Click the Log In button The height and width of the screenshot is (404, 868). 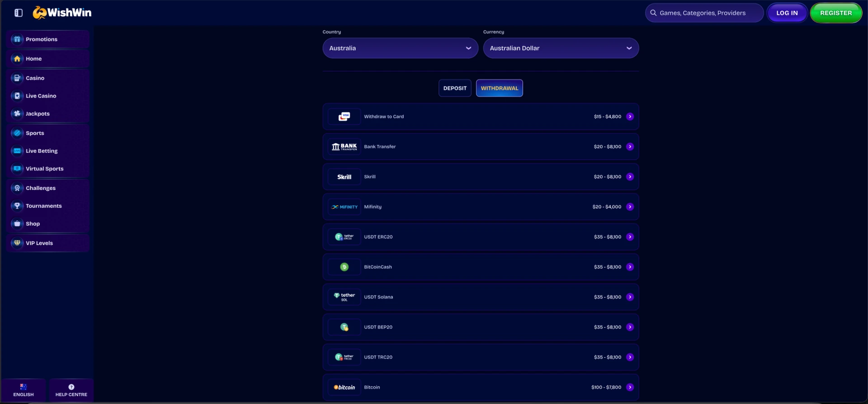[x=787, y=13]
